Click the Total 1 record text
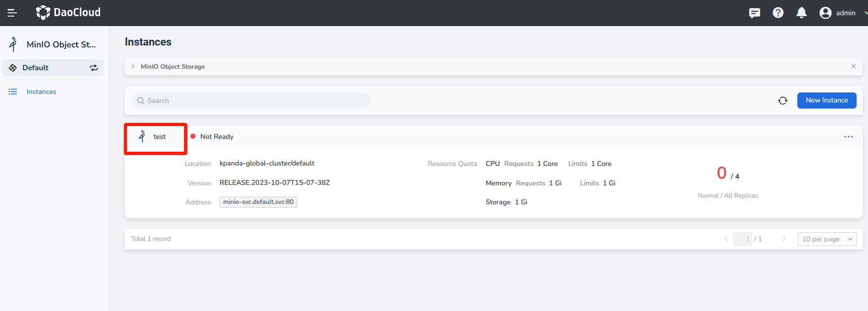 point(151,239)
